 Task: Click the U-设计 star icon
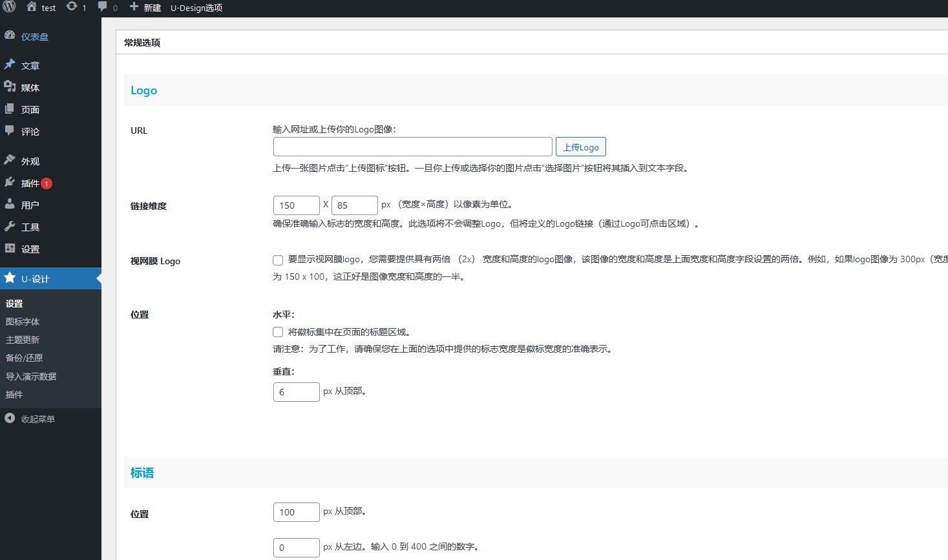(10, 278)
